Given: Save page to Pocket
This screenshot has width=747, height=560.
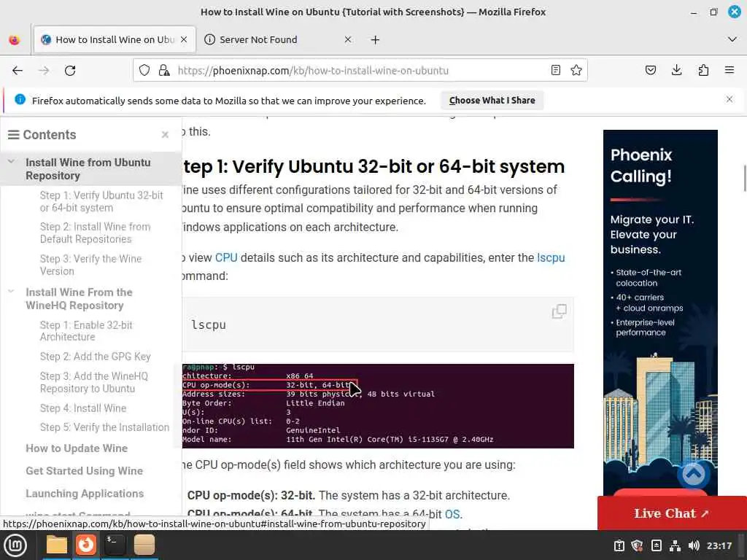Looking at the screenshot, I should pyautogui.click(x=650, y=71).
